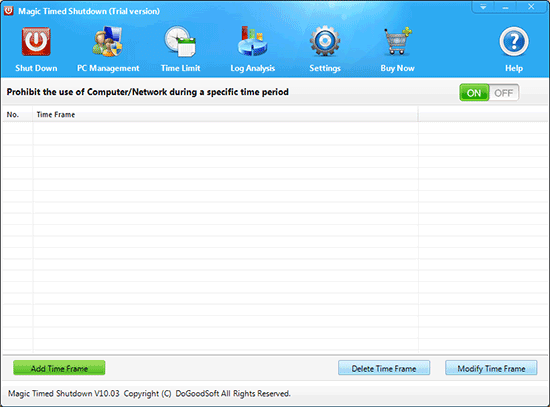Image resolution: width=550 pixels, height=407 pixels.
Task: Open the Help question mark icon
Action: [x=514, y=41]
